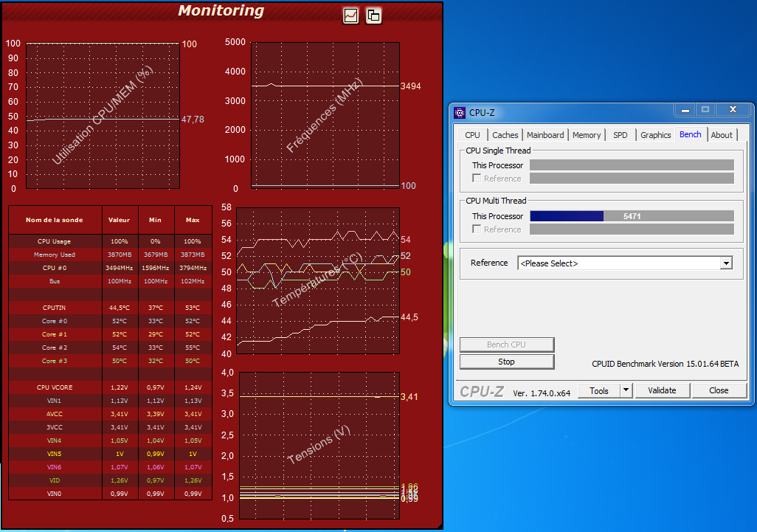The image size is (757, 532).
Task: Close CPU-Z using the title bar X
Action: tap(732, 110)
